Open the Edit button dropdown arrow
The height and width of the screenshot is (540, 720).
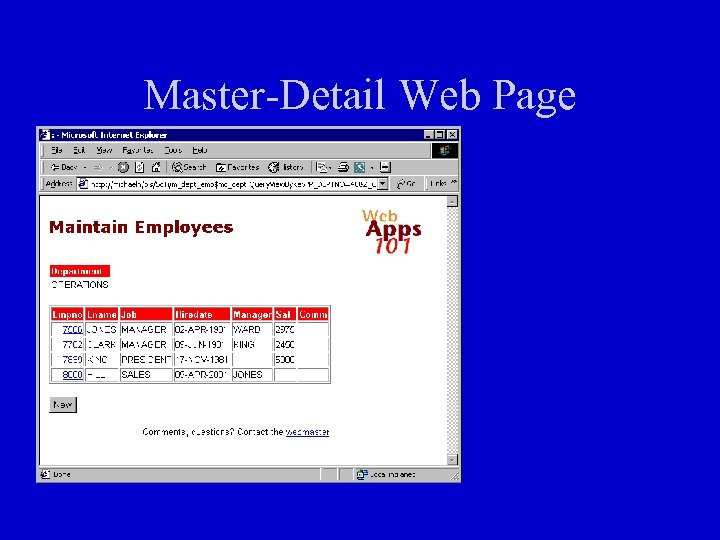pos(372,168)
